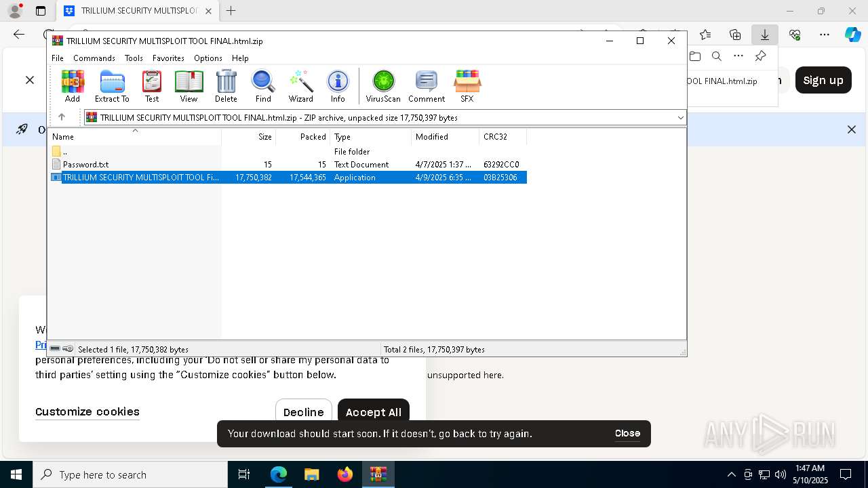Close the Dropbox preview with X

[x=30, y=80]
